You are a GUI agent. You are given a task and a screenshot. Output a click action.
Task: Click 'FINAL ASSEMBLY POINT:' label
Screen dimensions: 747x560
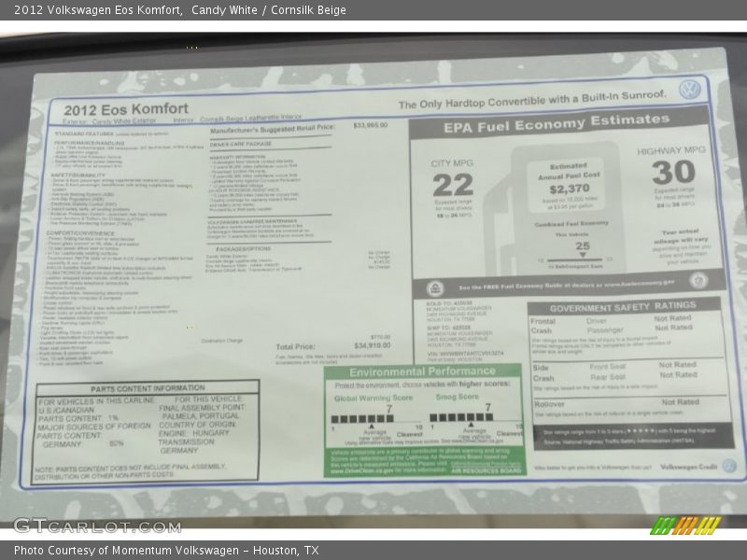point(202,408)
